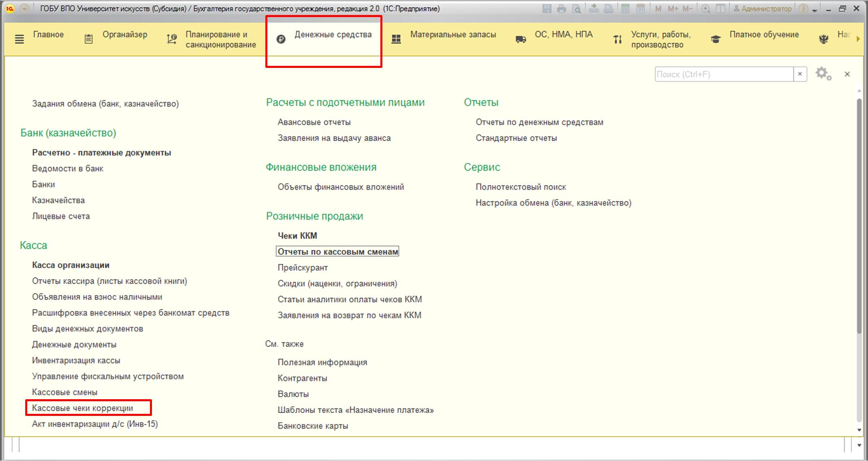Click the settings gear next to the search field
Viewport: 868px width, 461px height.
click(x=823, y=74)
